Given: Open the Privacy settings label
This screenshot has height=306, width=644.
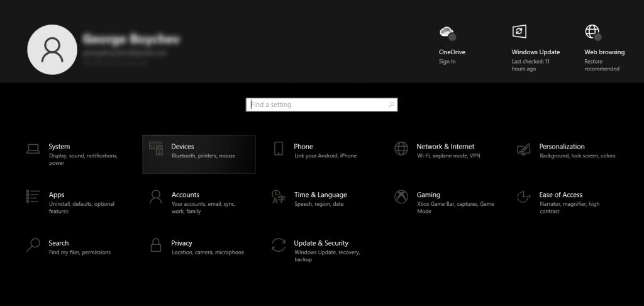Looking at the screenshot, I should tap(182, 243).
